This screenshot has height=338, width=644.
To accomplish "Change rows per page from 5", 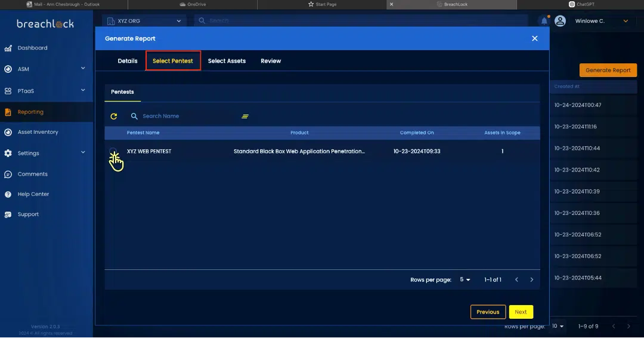I will [465, 279].
